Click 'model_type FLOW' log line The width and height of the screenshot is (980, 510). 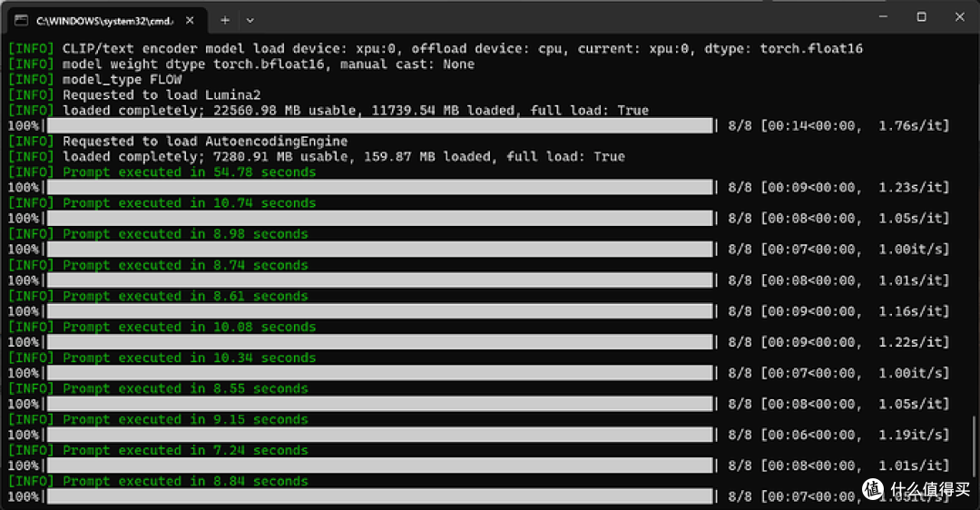pyautogui.click(x=95, y=79)
